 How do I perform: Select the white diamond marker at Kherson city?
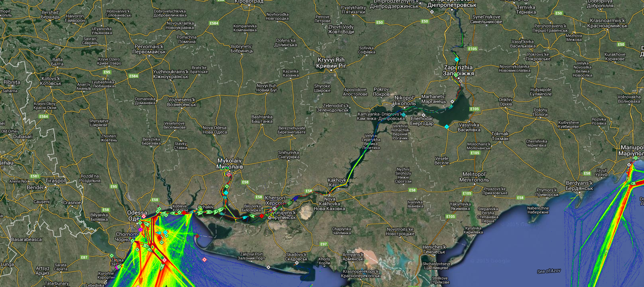point(275,208)
